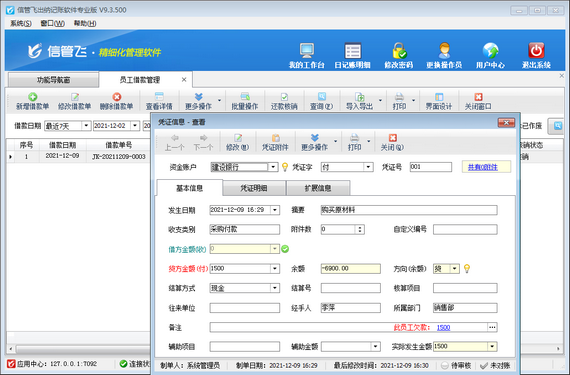Click employee debt 1500 link

(443, 327)
